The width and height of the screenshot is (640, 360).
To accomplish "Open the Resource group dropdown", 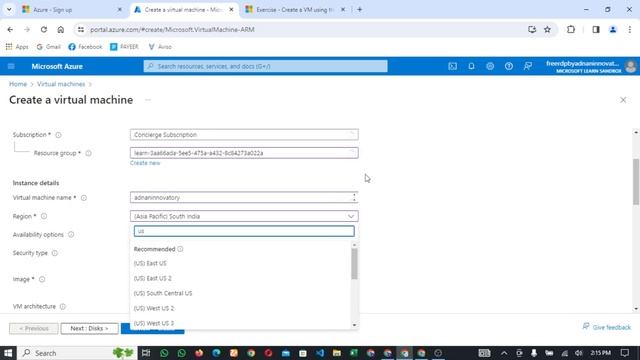I will coord(244,153).
